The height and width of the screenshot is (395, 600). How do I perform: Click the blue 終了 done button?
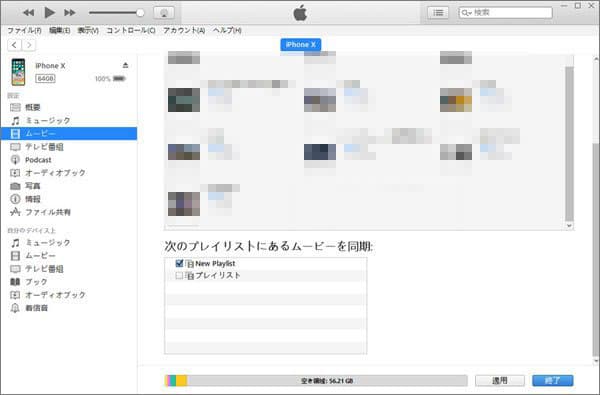coord(553,380)
